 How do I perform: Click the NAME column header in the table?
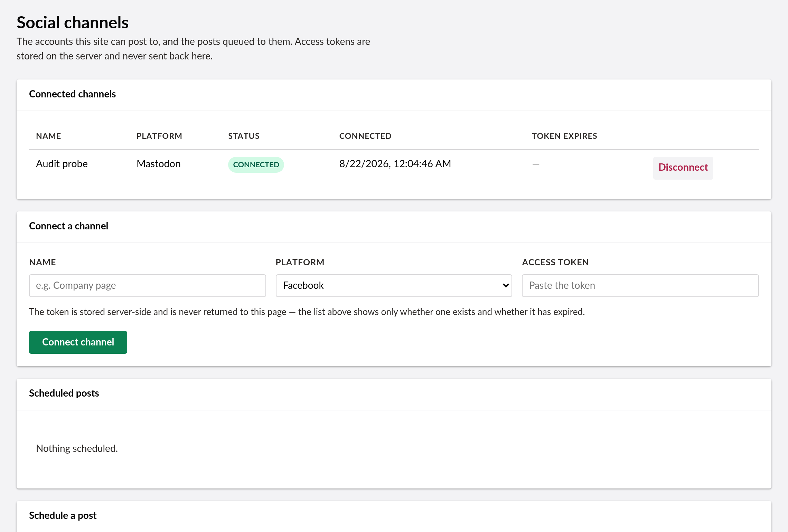(x=48, y=136)
